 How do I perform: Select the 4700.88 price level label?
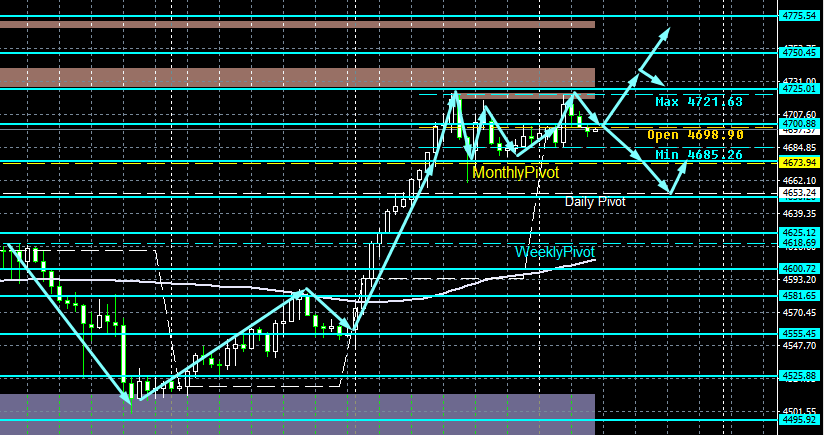coord(799,123)
